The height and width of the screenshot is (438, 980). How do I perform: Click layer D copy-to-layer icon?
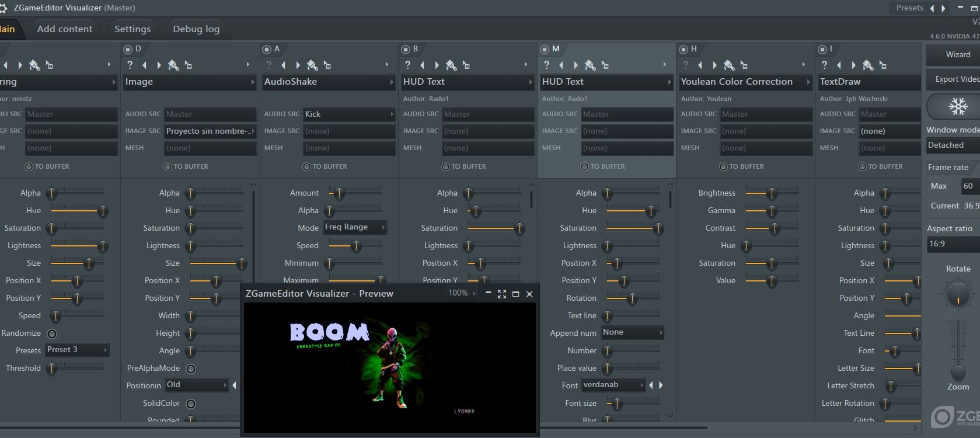click(x=189, y=65)
